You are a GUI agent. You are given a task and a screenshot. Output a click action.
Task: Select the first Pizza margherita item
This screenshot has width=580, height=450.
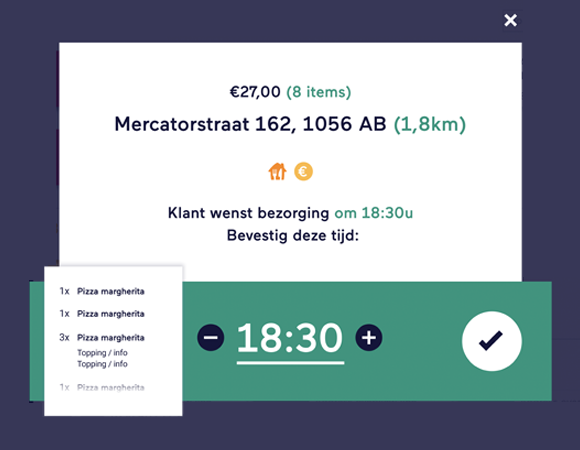tap(102, 291)
